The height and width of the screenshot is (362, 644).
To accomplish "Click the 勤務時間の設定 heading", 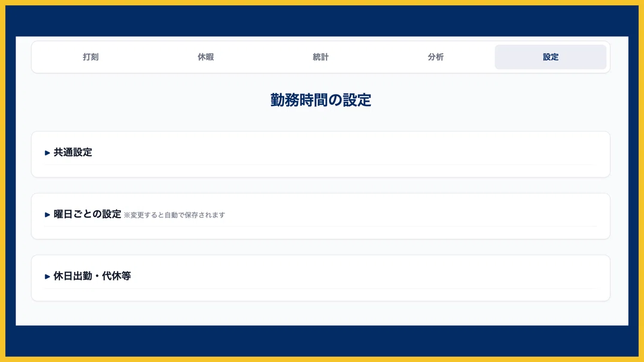I will pos(321,100).
